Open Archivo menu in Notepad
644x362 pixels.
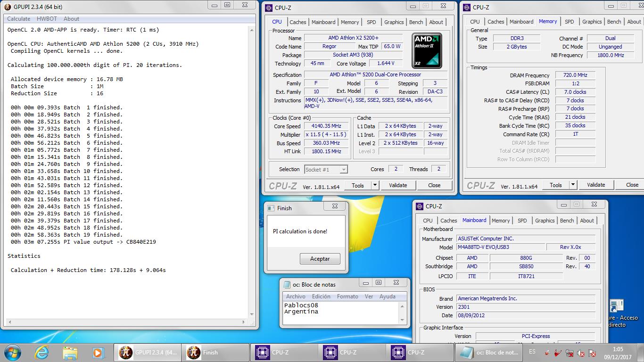tap(296, 296)
